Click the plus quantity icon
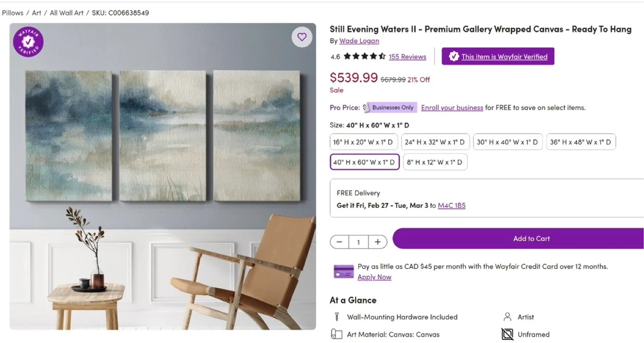Viewport: 644px width, 343px height. click(x=378, y=242)
